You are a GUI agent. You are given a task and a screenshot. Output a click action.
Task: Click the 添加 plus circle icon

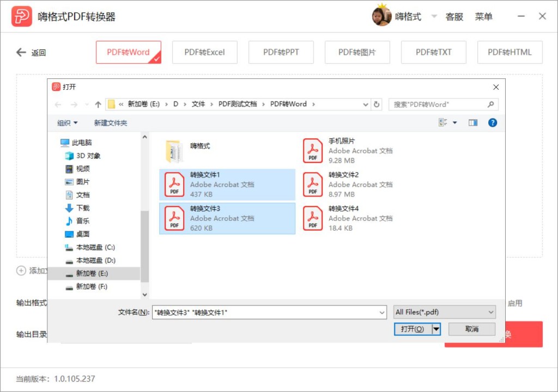21,271
